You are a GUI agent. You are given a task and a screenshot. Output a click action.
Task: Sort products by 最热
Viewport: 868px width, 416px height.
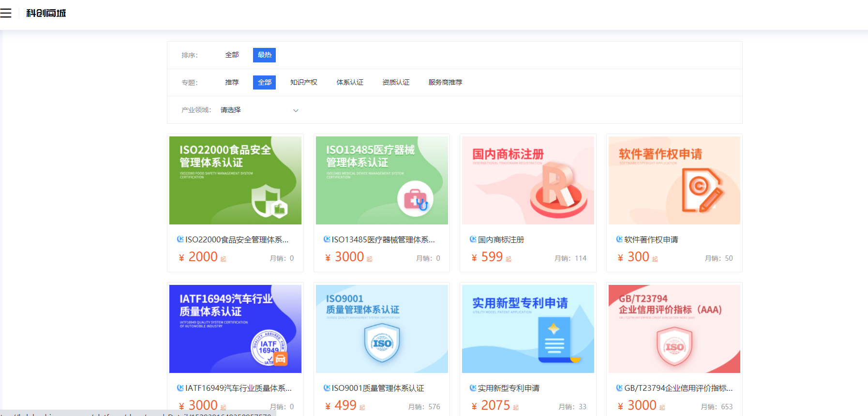click(x=264, y=55)
